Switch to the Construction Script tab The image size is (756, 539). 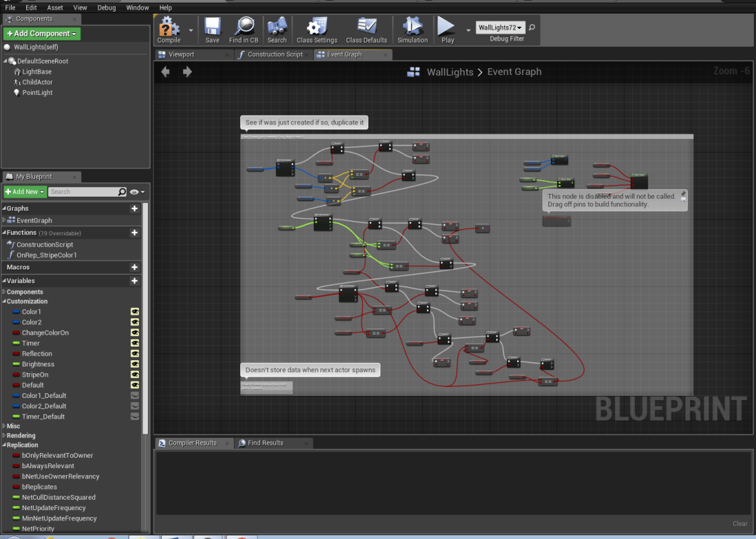pos(274,54)
